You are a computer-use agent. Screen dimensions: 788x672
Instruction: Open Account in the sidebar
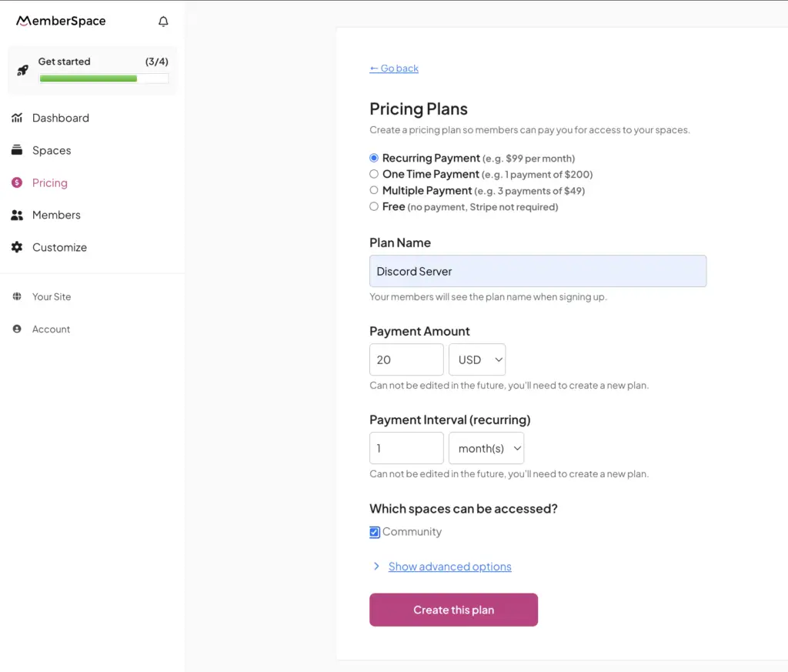point(52,329)
